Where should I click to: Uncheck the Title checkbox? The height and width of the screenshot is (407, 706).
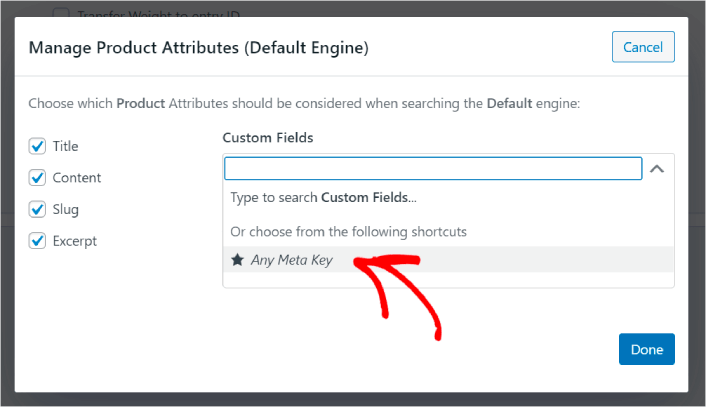37,146
